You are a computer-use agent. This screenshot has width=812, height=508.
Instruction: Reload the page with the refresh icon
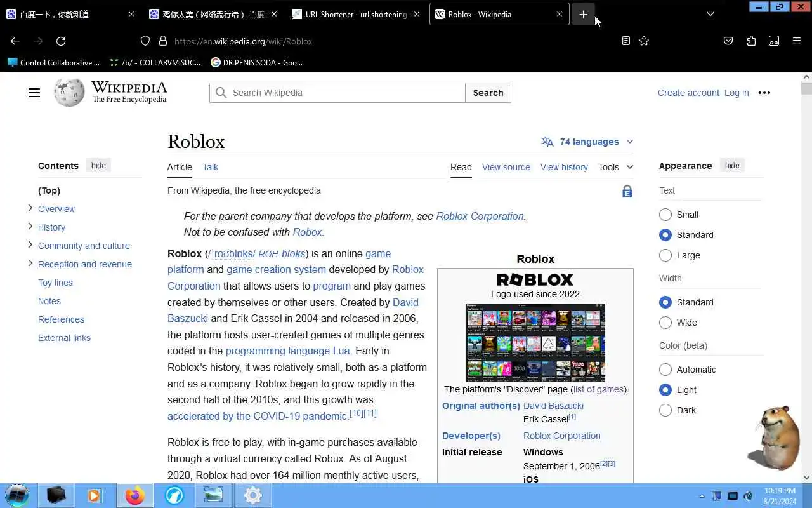point(61,41)
